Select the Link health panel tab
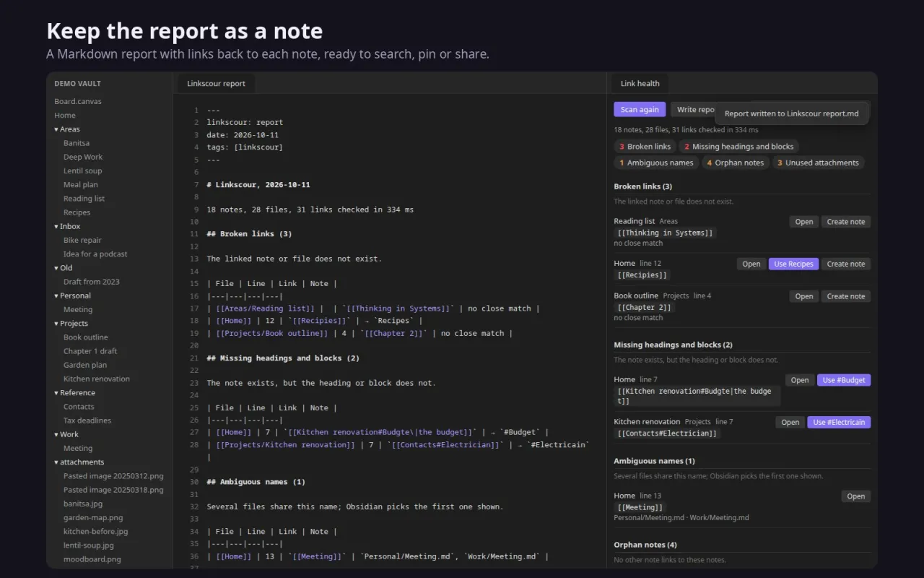The image size is (924, 578). pos(640,84)
